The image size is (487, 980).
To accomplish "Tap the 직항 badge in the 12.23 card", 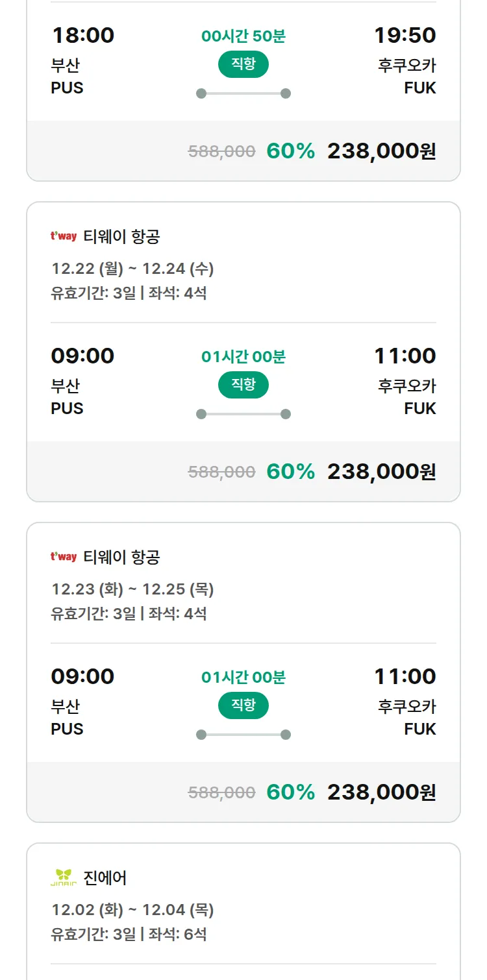I will (x=243, y=705).
